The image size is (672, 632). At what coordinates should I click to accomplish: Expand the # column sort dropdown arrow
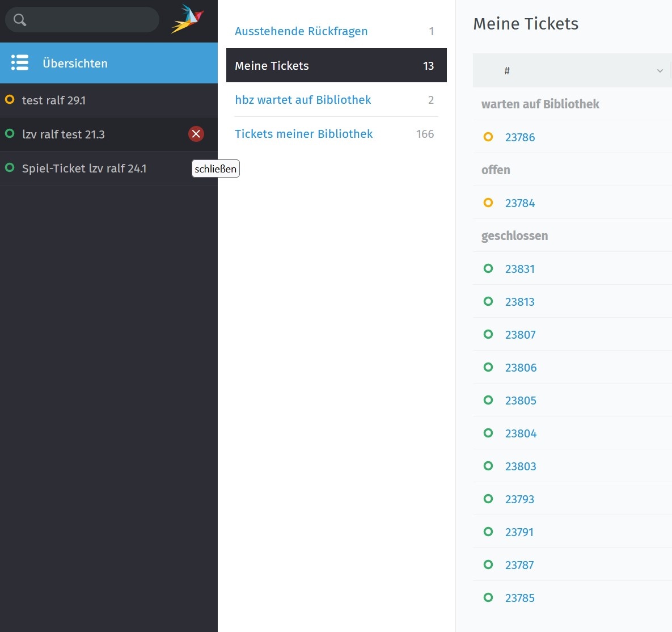tap(660, 71)
